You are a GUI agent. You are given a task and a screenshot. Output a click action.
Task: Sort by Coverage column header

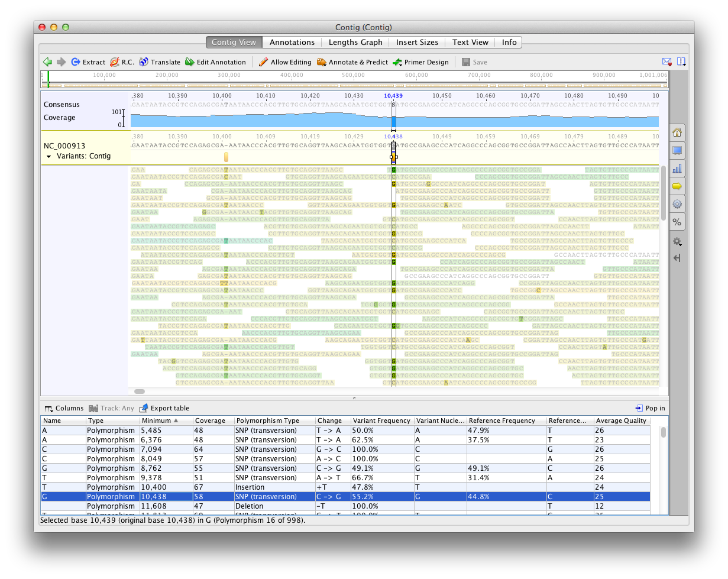(213, 420)
